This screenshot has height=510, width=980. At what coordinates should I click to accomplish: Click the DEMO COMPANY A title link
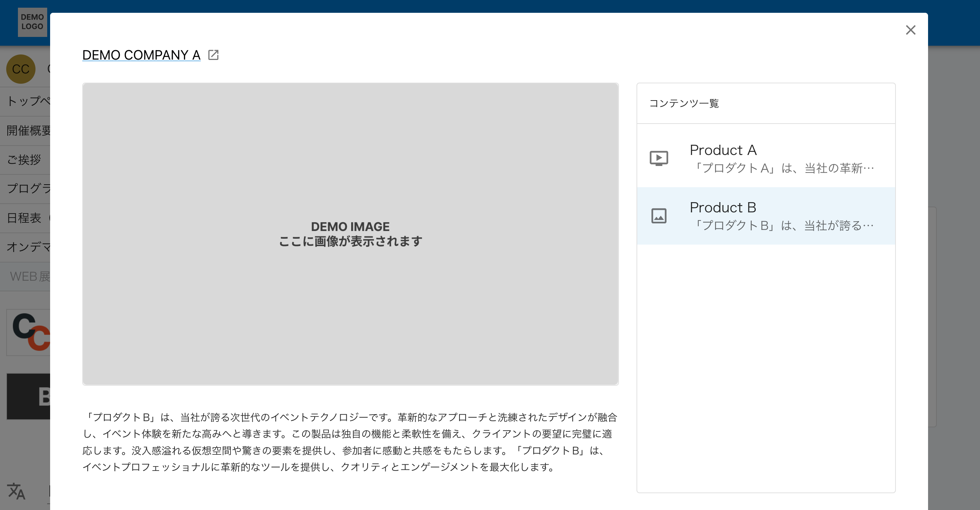tap(141, 55)
